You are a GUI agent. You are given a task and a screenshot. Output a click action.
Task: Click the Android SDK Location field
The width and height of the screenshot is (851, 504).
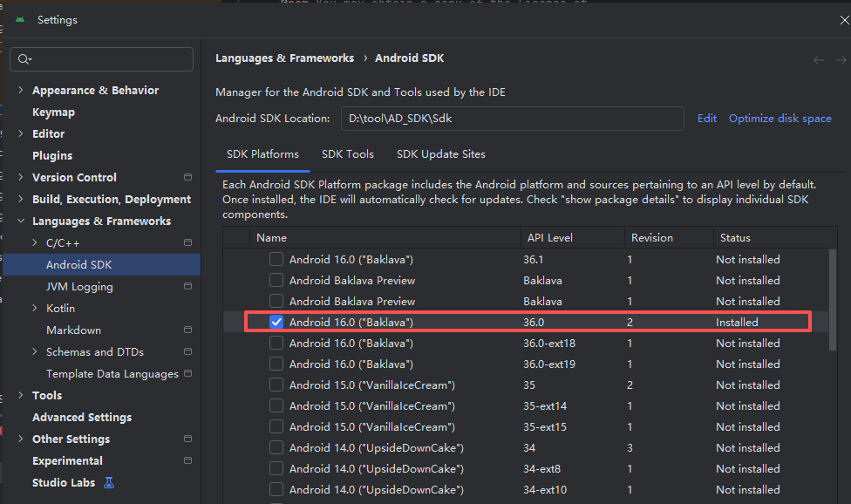pos(513,119)
